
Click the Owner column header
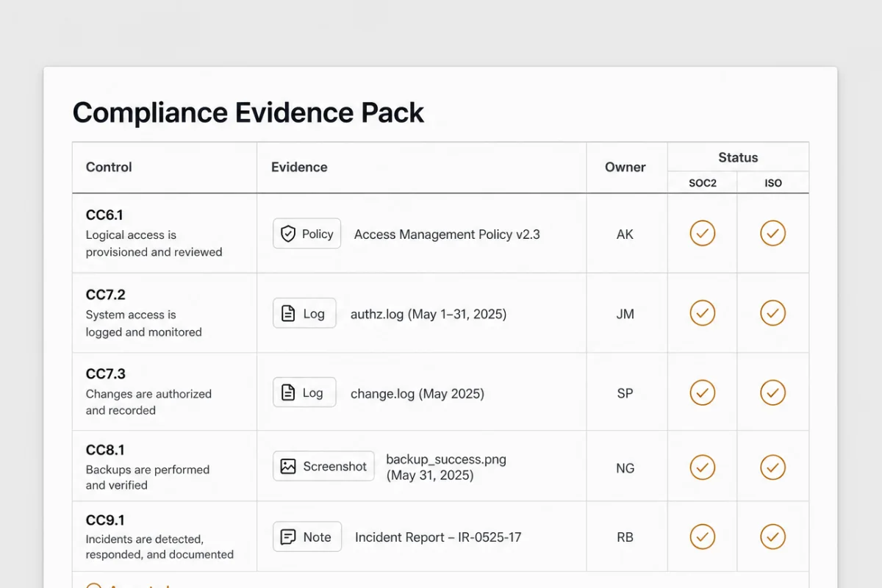[x=625, y=168]
